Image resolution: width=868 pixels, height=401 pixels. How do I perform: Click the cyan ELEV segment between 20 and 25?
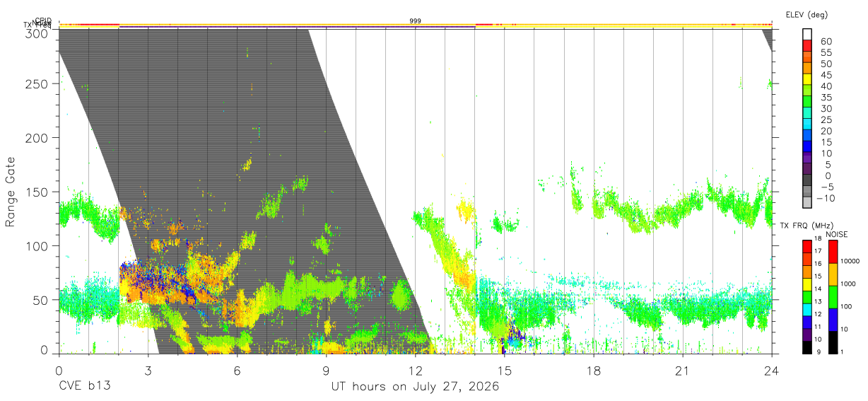pos(807,124)
